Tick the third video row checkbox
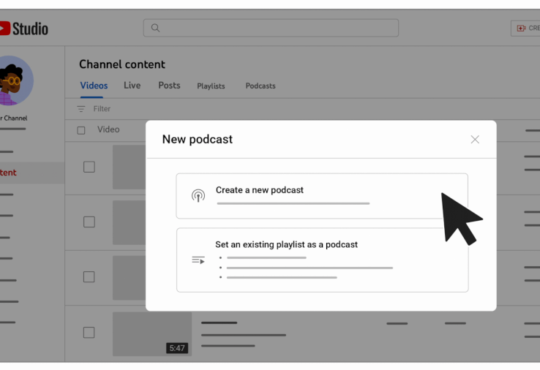Screen dimensions: 540x370 (89, 277)
